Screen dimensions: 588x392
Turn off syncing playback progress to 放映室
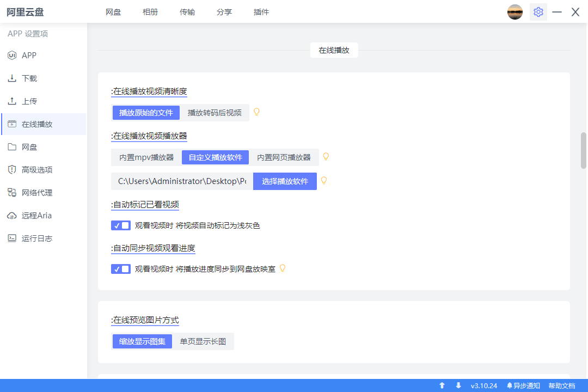pos(121,268)
